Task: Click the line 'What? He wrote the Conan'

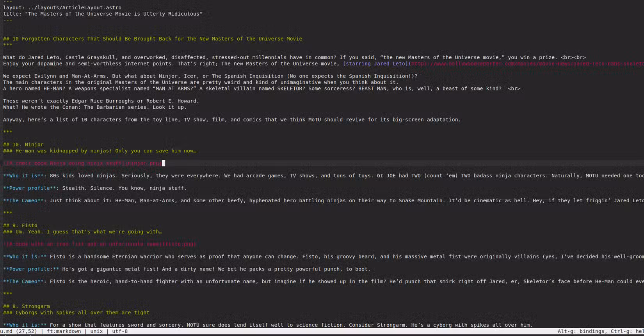Action: click(x=95, y=107)
